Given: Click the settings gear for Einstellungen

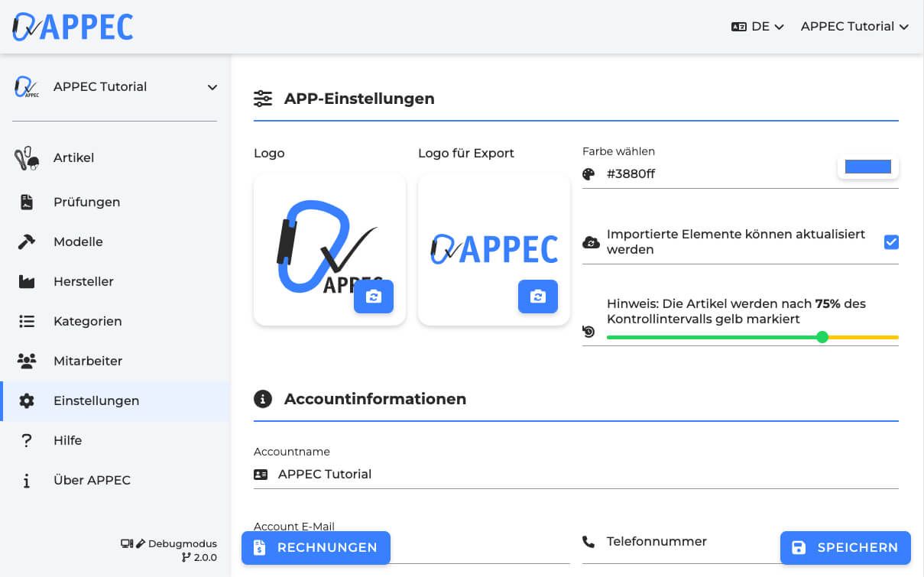Looking at the screenshot, I should tap(26, 400).
